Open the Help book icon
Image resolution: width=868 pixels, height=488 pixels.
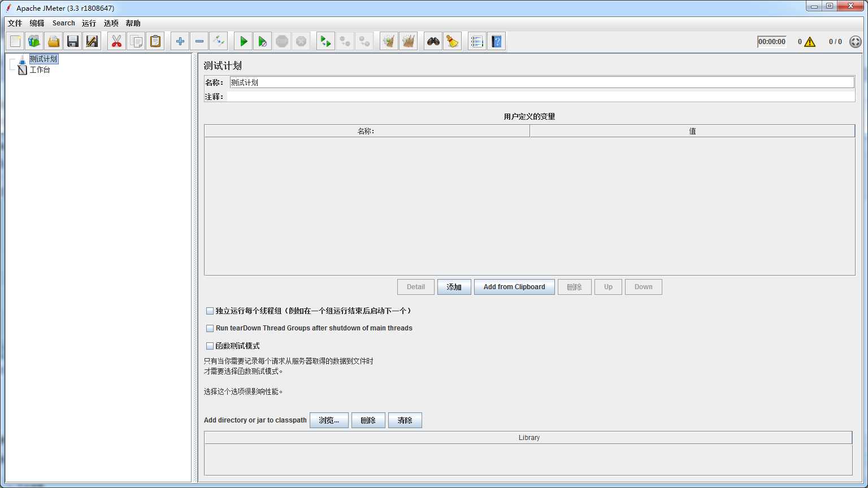coord(497,41)
